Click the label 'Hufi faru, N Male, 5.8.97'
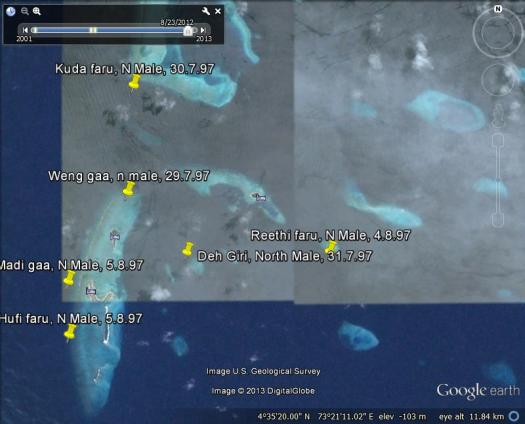The height and width of the screenshot is (424, 525). (71, 318)
